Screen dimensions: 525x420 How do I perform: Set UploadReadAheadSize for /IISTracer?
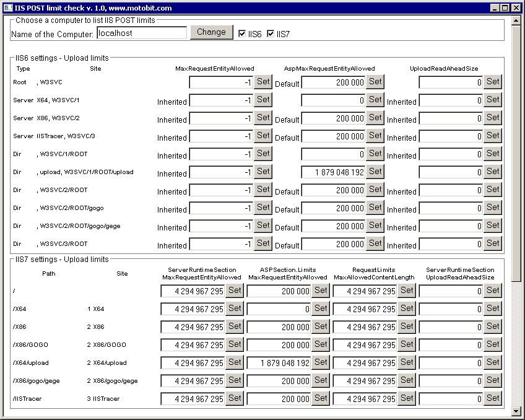(x=493, y=398)
